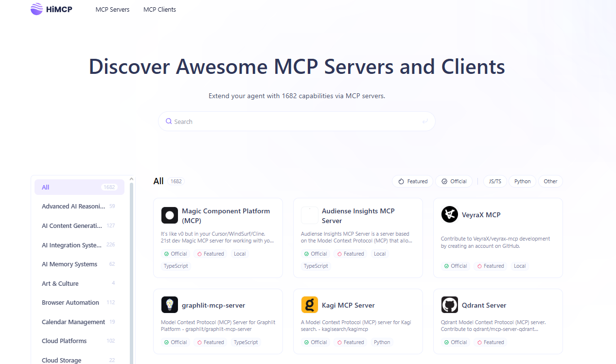The width and height of the screenshot is (616, 364).
Task: Click into the Search input field
Action: click(x=297, y=121)
